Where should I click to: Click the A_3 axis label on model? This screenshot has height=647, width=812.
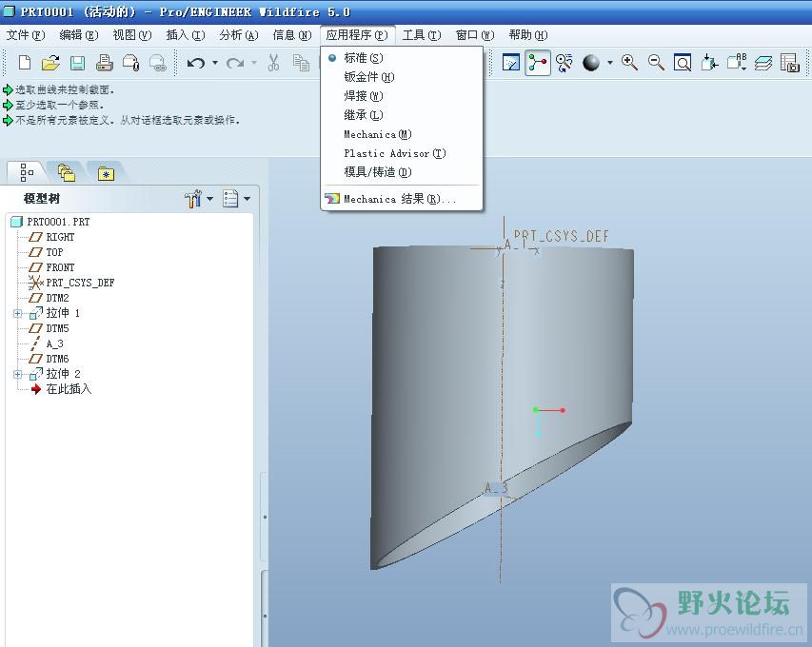496,487
